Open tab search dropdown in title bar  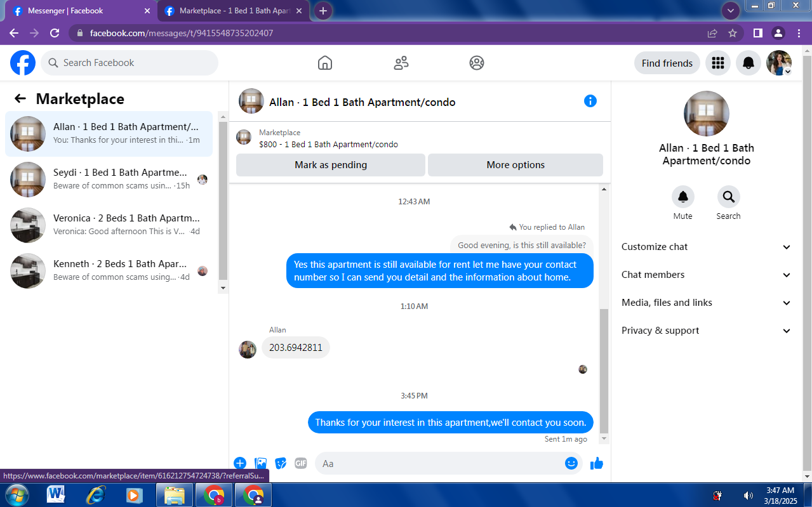pyautogui.click(x=731, y=11)
